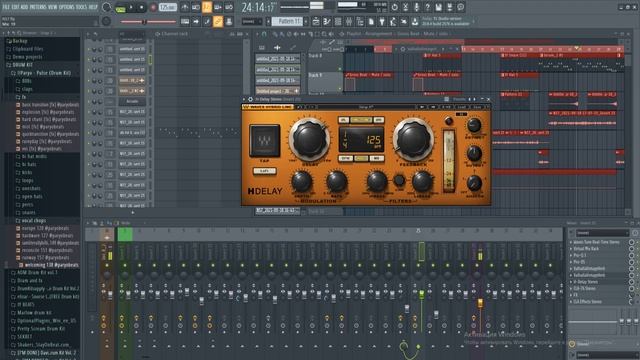Open mixer input routing dropdown

[x=602, y=233]
